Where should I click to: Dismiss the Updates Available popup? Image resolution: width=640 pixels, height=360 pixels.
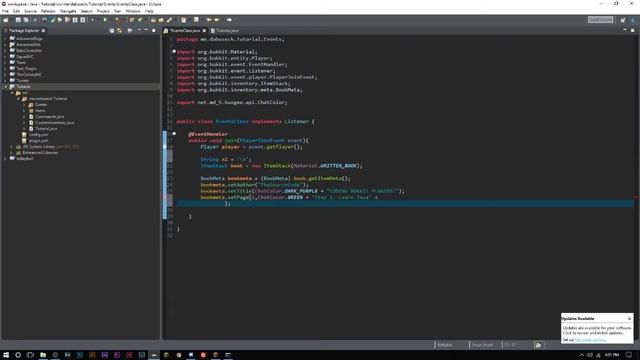click(629, 318)
